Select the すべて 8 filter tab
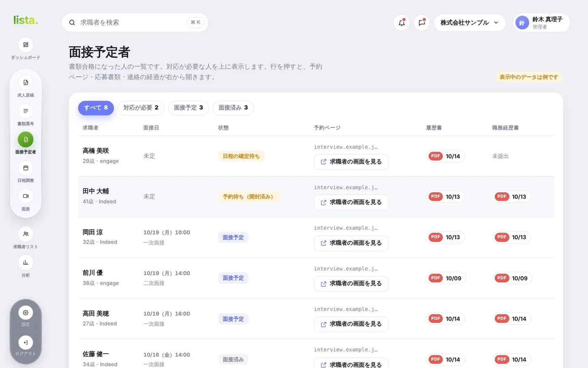588x368 pixels. coord(96,108)
